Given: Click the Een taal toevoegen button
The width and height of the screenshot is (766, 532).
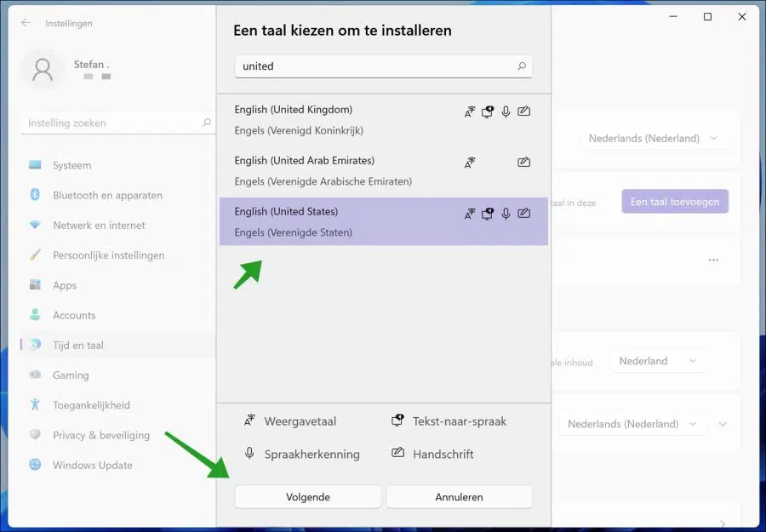Looking at the screenshot, I should [675, 202].
